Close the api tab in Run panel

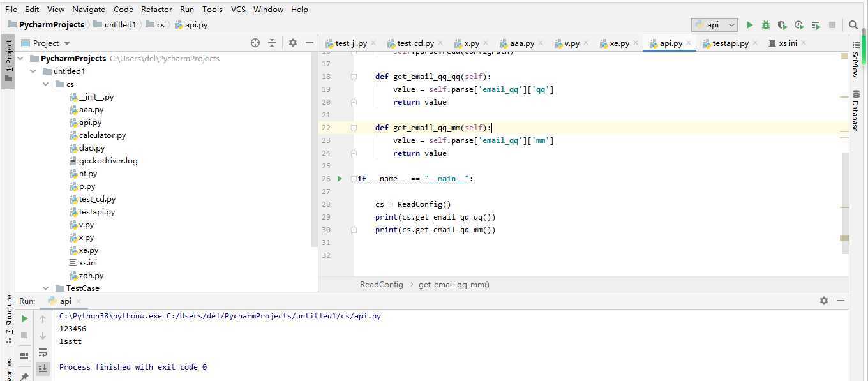pos(79,301)
